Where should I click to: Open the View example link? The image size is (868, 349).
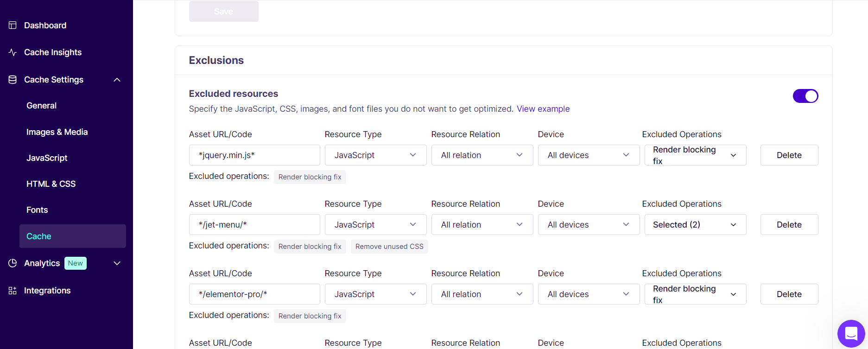543,109
